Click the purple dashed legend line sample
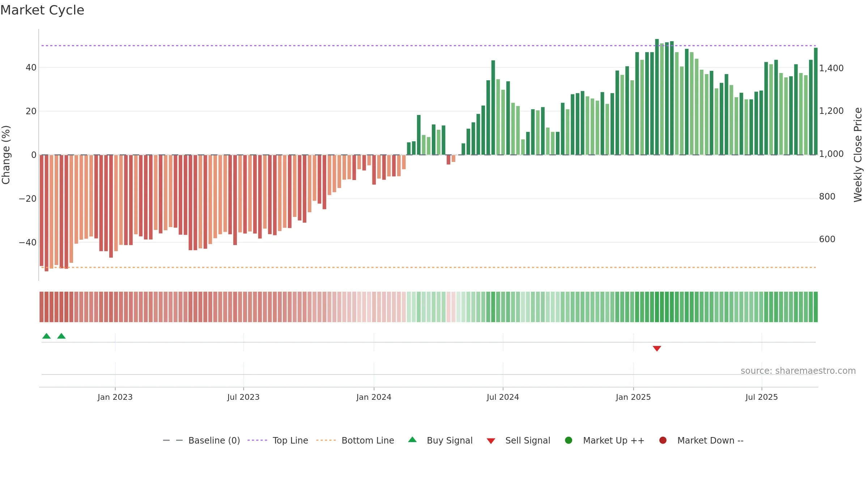 [x=257, y=440]
